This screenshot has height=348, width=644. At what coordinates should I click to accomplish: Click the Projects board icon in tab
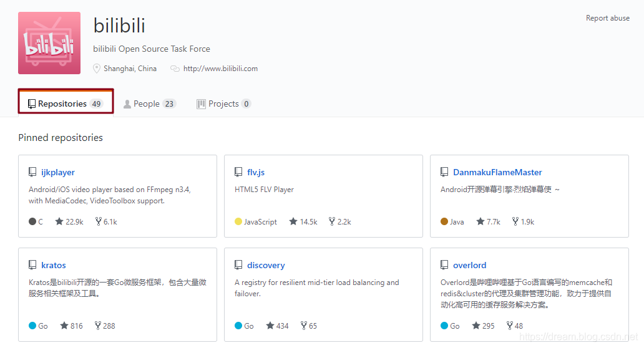(201, 104)
